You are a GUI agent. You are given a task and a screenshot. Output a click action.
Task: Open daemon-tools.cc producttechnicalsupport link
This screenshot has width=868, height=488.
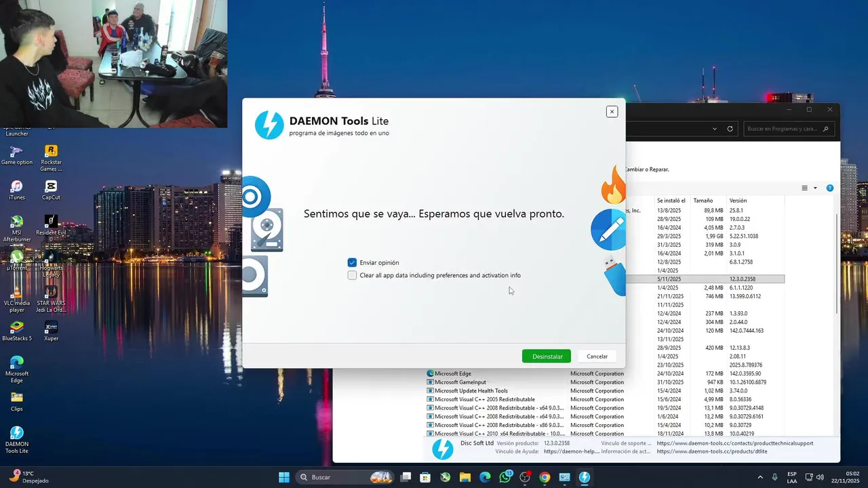coord(734,443)
